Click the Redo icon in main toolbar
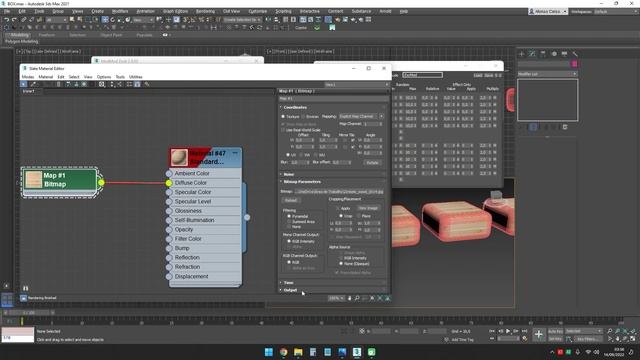This screenshot has width=640, height=360. point(14,20)
